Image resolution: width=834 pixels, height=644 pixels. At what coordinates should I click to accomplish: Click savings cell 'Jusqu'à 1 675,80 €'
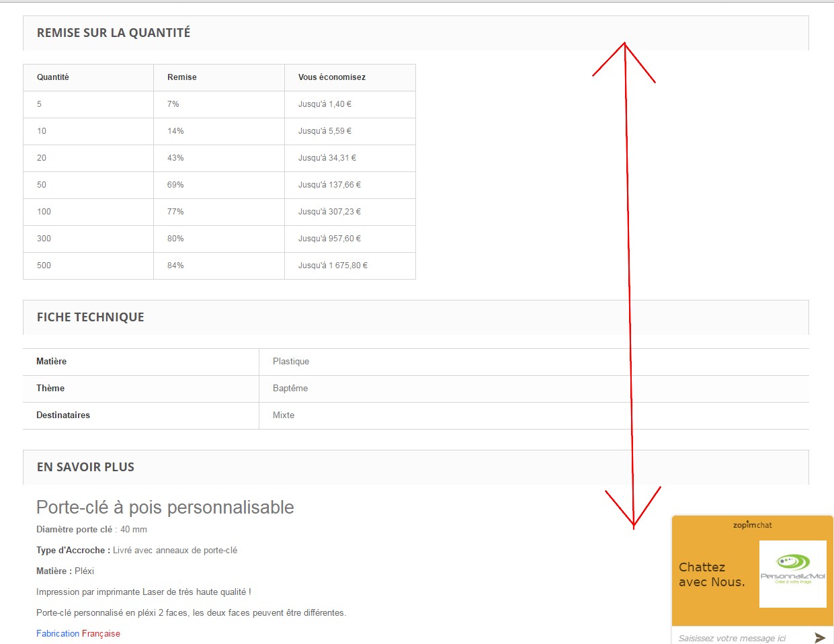coord(350,266)
